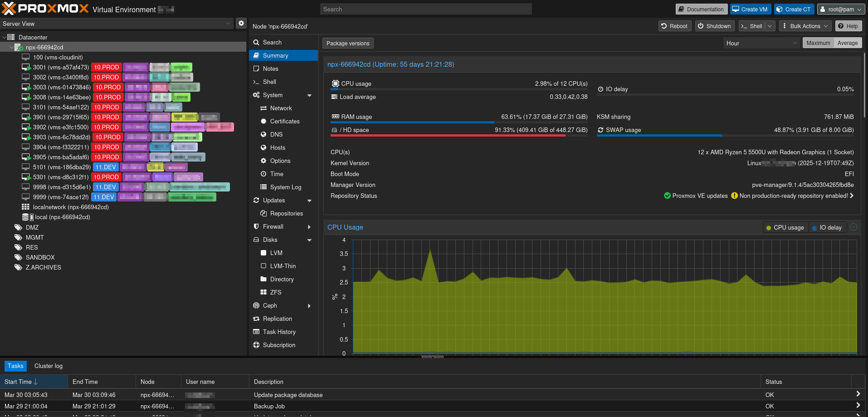Switch graph mode to Maximum
The image size is (868, 417).
point(818,43)
